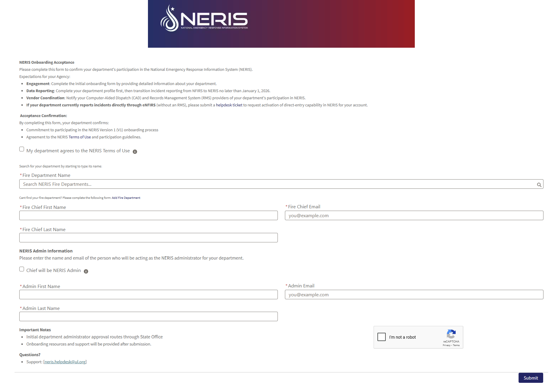Screen dimensions: 558x392
Task: Click the search magnifier icon in department field
Action: click(x=539, y=184)
